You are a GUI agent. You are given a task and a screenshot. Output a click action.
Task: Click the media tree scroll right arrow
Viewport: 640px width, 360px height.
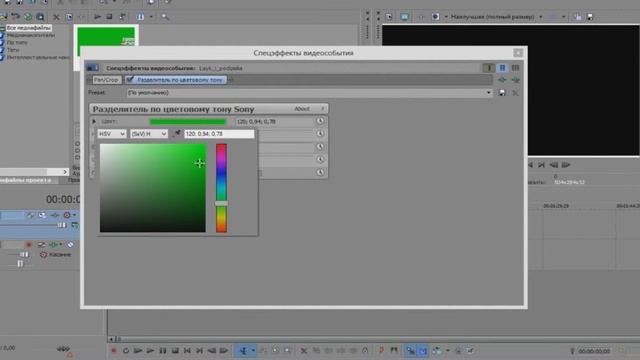click(65, 172)
